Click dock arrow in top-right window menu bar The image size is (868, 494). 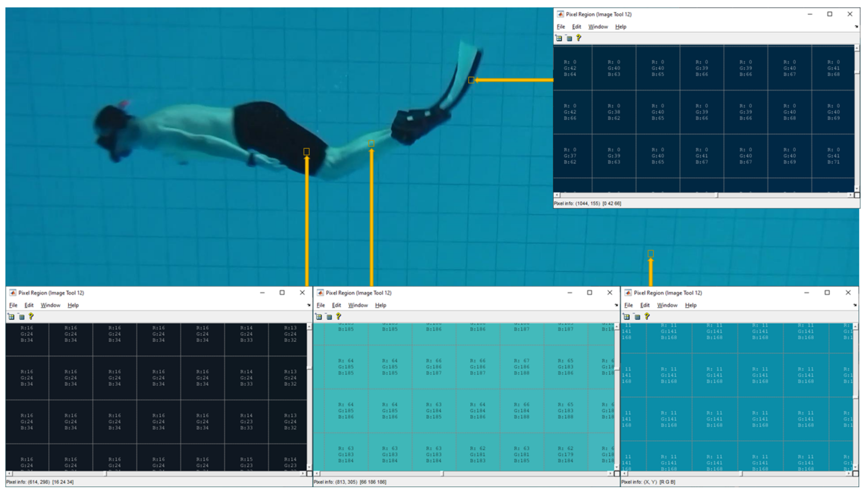[856, 26]
